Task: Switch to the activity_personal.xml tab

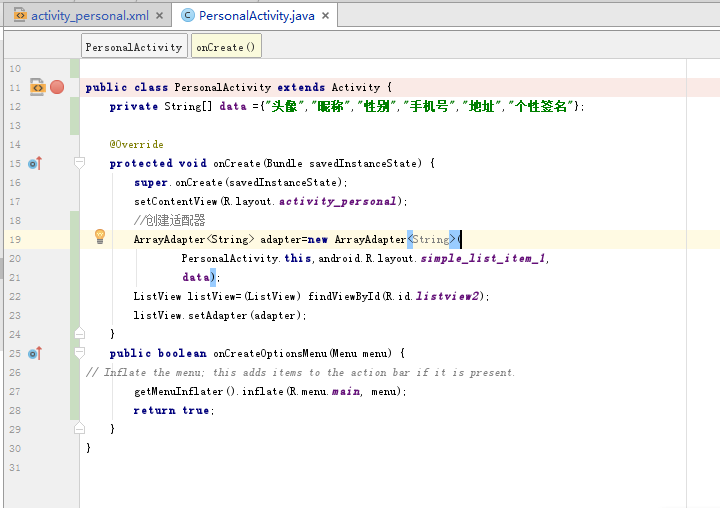Action: pyautogui.click(x=90, y=16)
